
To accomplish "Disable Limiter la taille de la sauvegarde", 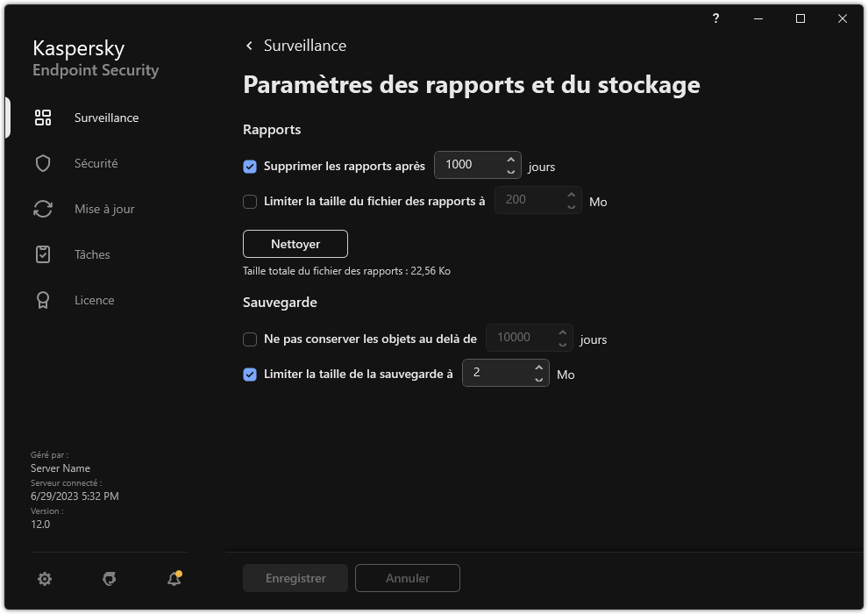I will 250,375.
